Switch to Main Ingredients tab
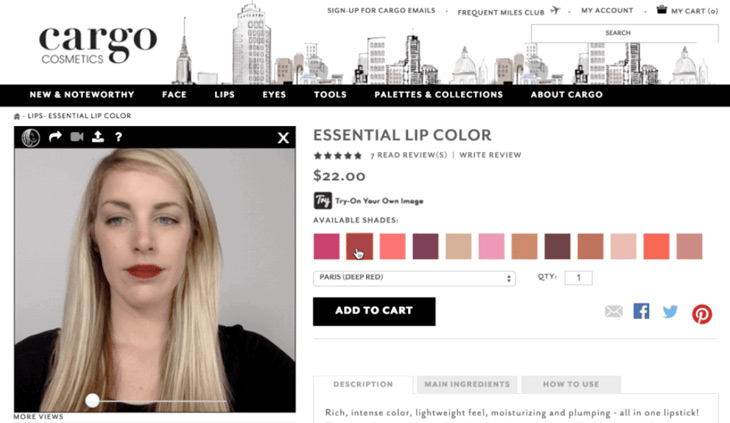 click(467, 384)
